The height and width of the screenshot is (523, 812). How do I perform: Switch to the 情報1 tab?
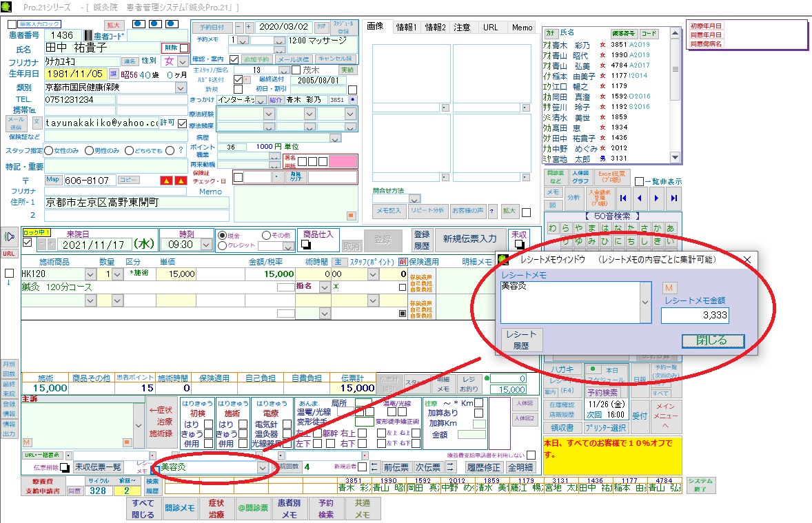coord(407,27)
